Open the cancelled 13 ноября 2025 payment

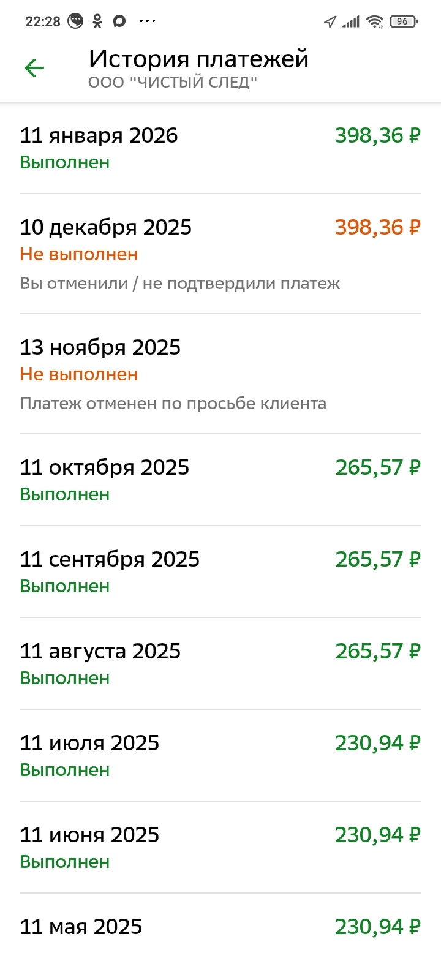click(221, 374)
